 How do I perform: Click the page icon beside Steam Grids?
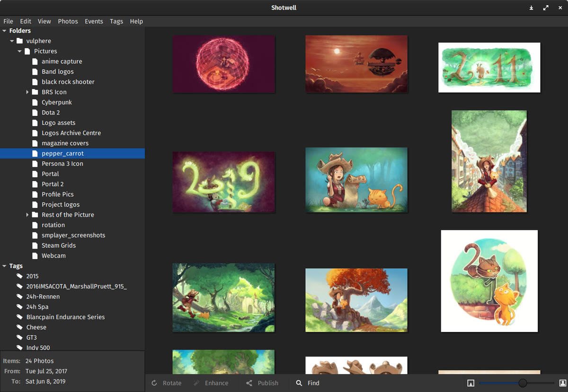click(35, 245)
